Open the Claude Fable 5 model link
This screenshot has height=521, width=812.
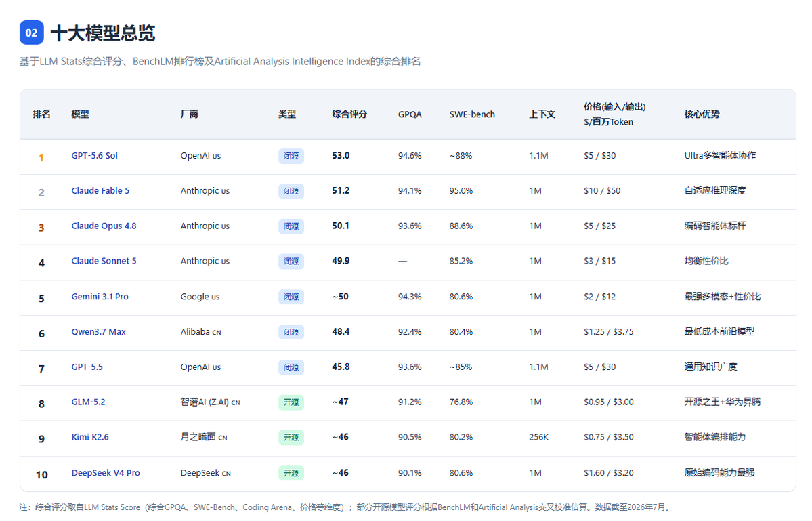point(100,190)
